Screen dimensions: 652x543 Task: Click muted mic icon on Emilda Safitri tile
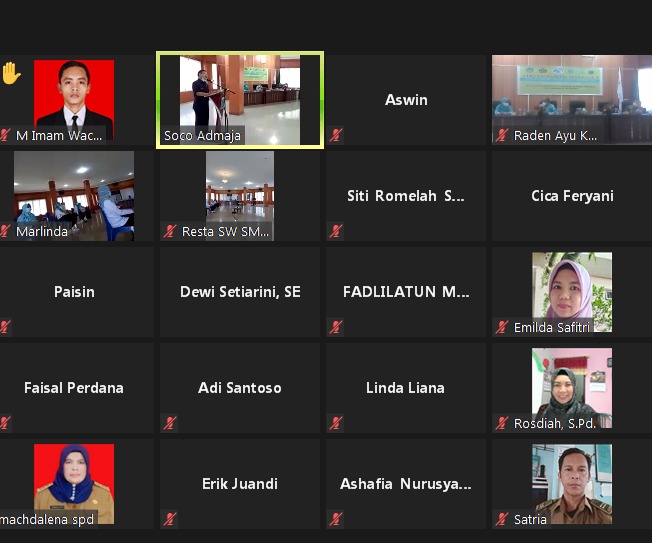pyautogui.click(x=502, y=327)
